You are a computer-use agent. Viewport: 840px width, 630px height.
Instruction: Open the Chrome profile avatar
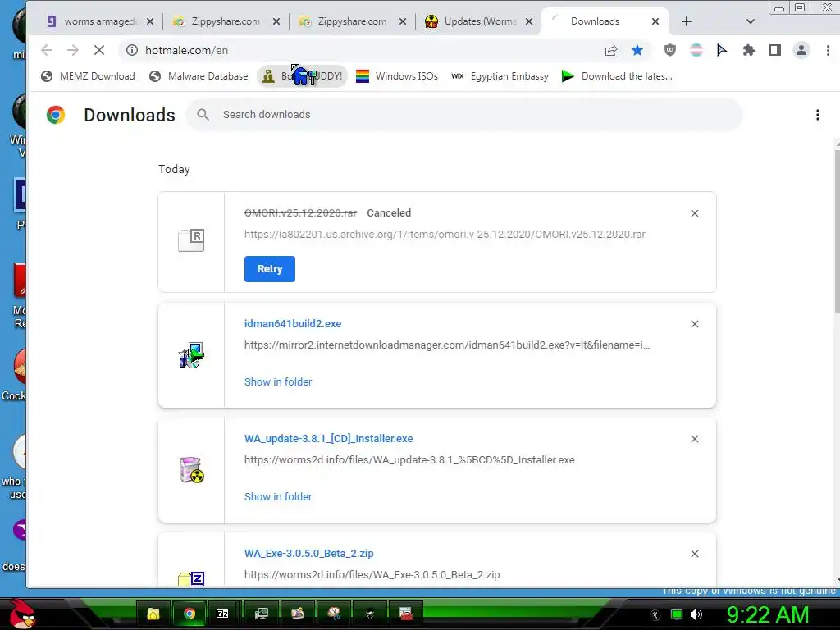click(801, 50)
